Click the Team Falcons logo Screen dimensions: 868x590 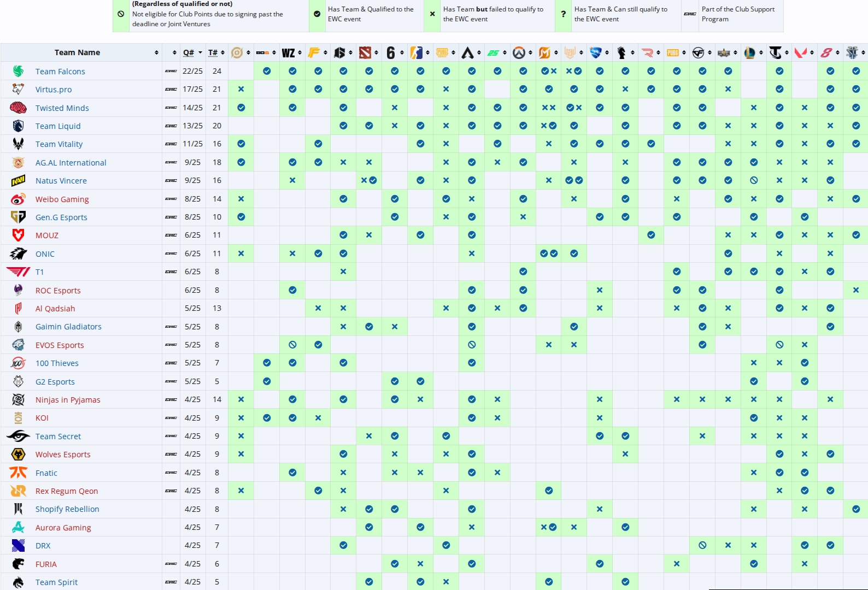18,71
